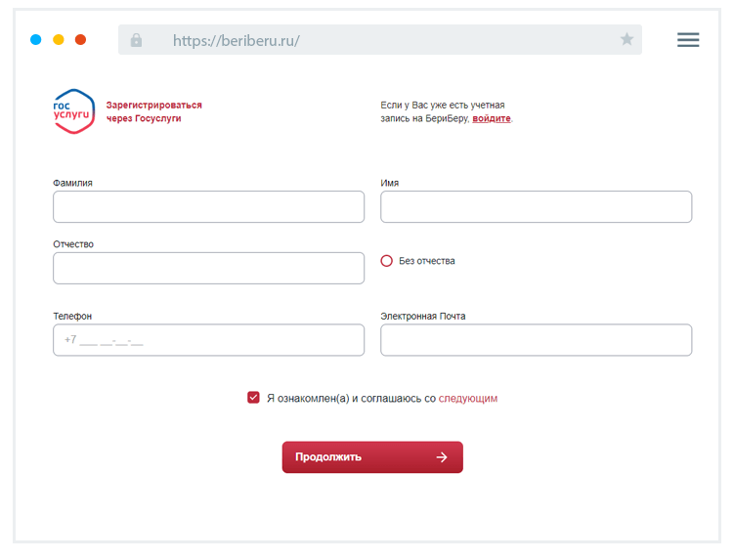This screenshot has width=734, height=560.
Task: Focus the 'Электронная Почта' input field
Action: pos(536,340)
